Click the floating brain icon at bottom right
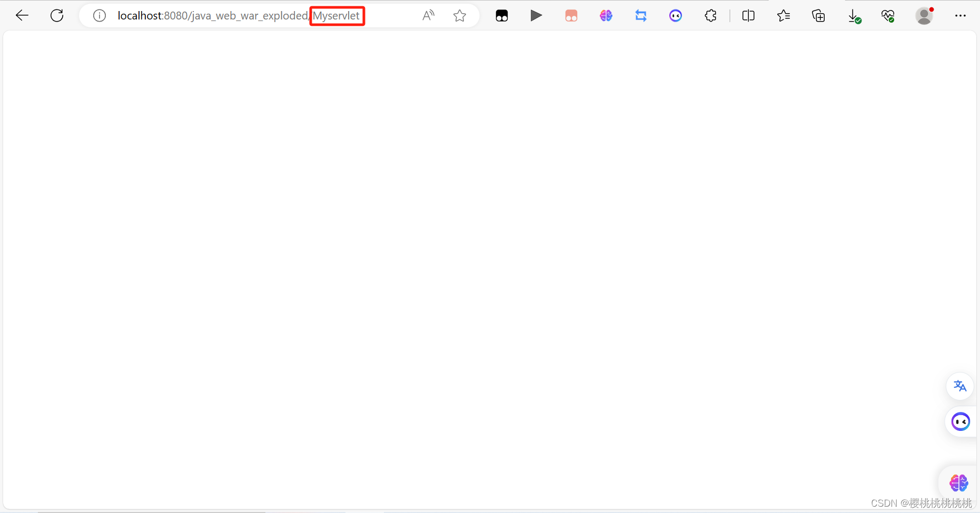 [958, 482]
